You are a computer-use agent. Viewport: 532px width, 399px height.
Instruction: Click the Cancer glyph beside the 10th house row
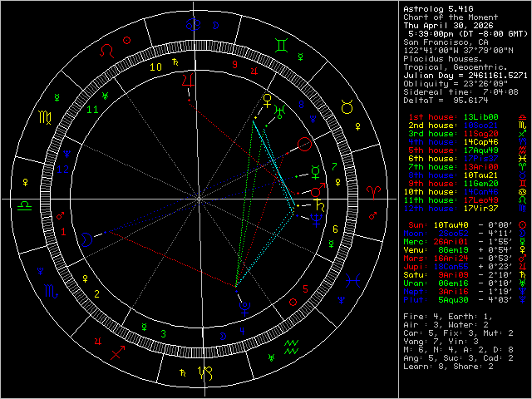click(x=522, y=192)
